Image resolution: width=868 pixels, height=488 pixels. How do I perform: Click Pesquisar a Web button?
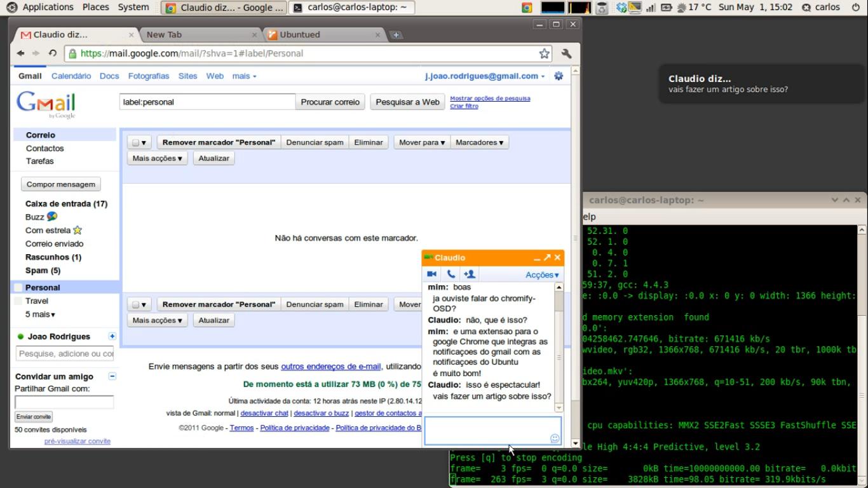pos(407,102)
